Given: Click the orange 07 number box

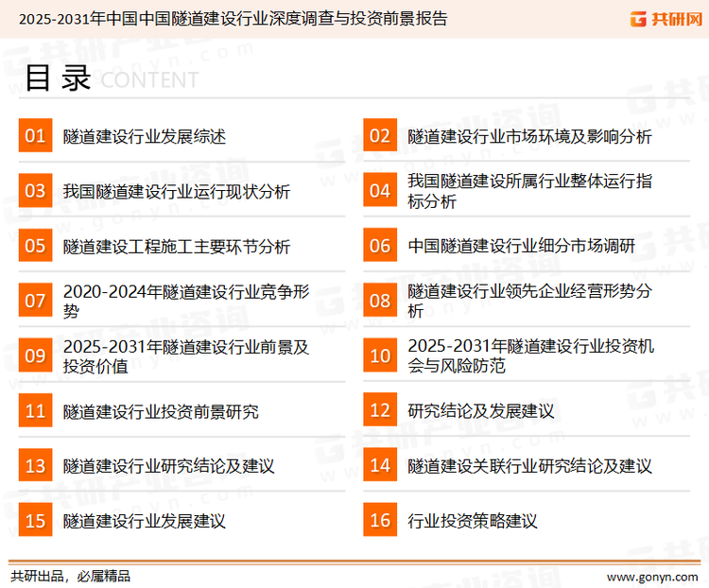Looking at the screenshot, I should [35, 301].
